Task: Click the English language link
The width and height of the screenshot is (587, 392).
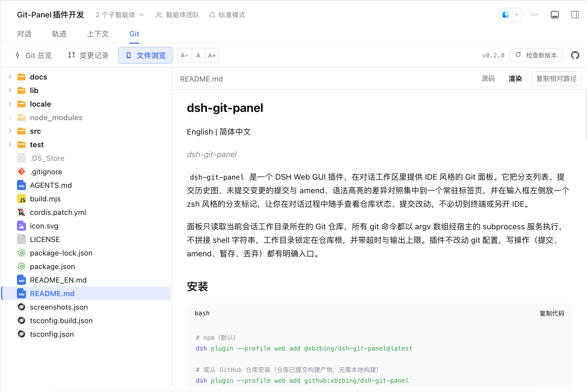Action: tap(200, 132)
